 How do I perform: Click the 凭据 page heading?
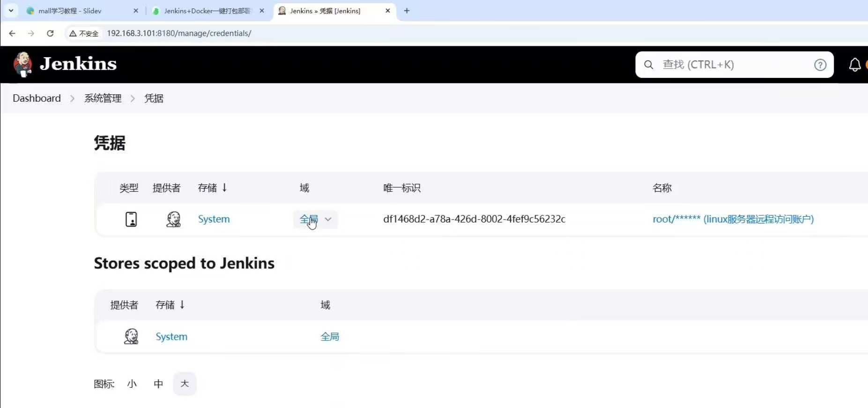coord(110,143)
